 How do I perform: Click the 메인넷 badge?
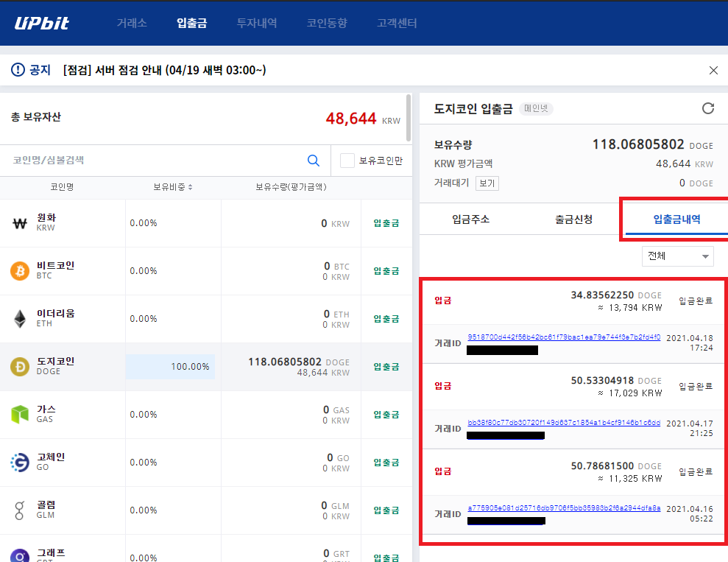point(537,109)
